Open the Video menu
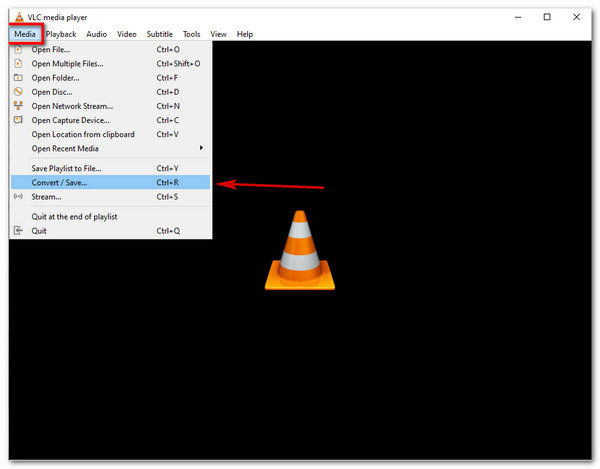 coord(127,34)
